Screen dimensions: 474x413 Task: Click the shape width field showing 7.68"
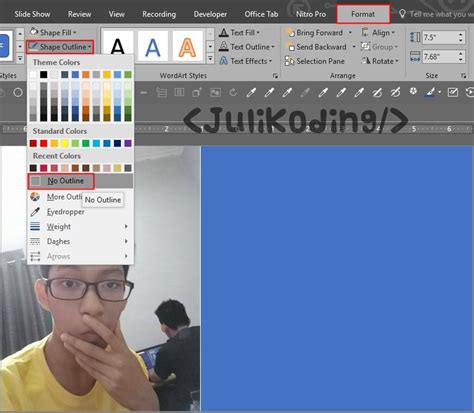440,56
